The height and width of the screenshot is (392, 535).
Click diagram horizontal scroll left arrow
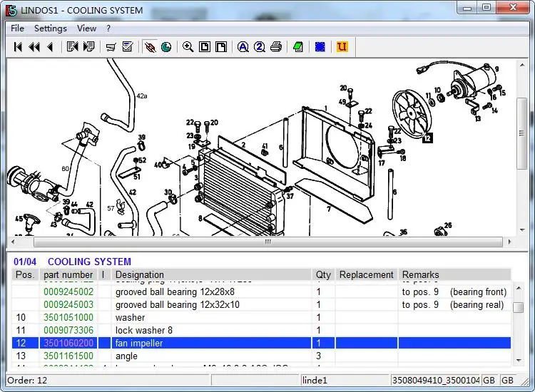13,242
